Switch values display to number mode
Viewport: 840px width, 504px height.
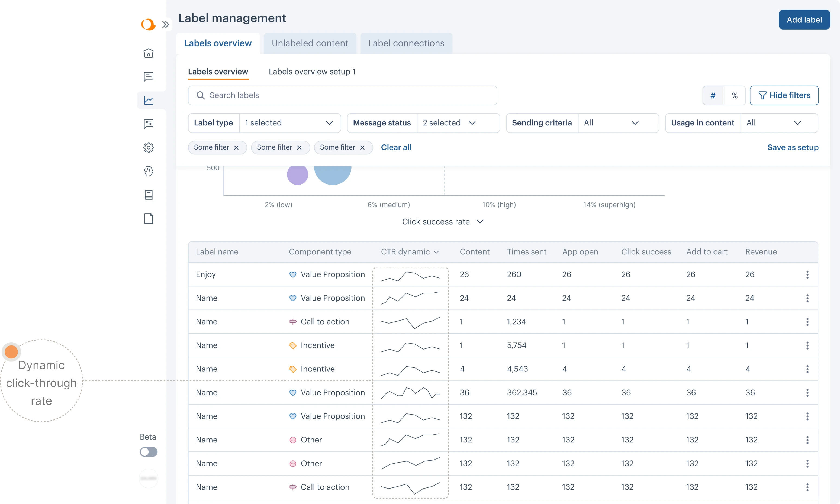[x=713, y=95]
